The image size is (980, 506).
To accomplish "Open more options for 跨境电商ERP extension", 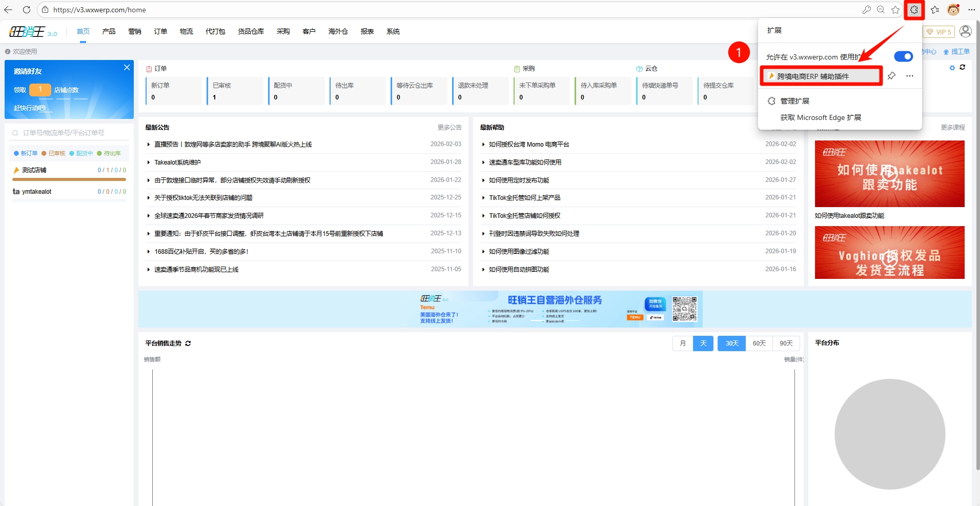I will coord(909,76).
